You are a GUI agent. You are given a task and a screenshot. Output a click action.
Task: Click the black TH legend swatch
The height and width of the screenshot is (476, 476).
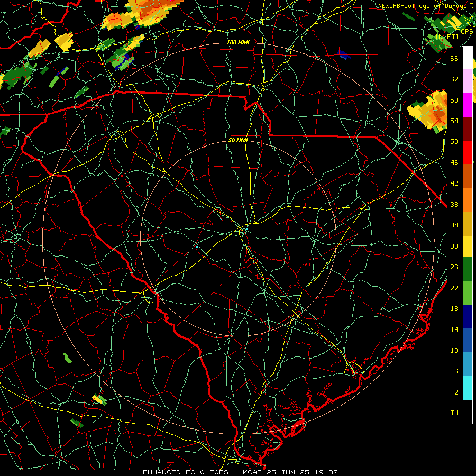point(467,411)
